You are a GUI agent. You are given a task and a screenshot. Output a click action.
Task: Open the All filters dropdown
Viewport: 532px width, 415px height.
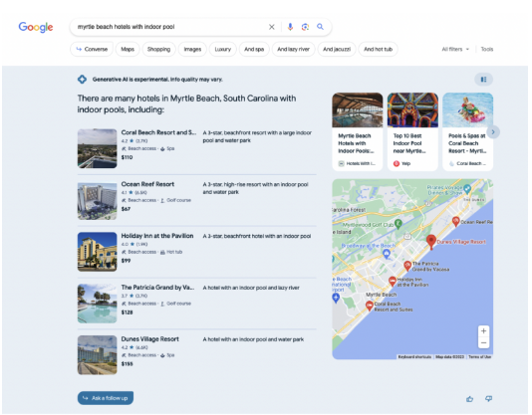coord(455,49)
